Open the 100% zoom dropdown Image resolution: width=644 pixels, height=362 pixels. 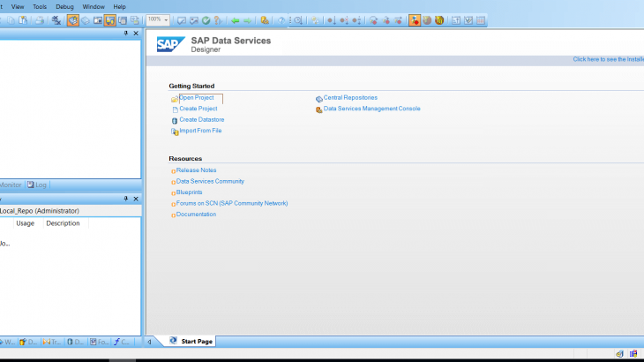click(x=166, y=19)
